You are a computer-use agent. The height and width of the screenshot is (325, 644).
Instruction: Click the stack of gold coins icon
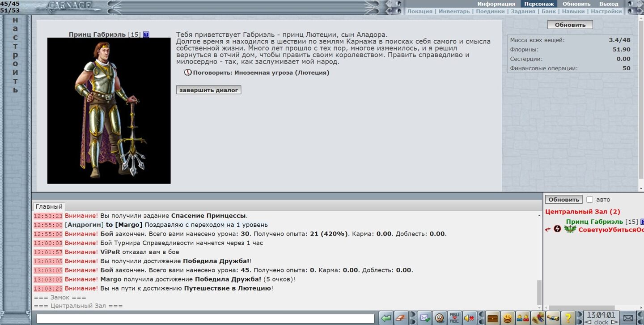click(508, 318)
